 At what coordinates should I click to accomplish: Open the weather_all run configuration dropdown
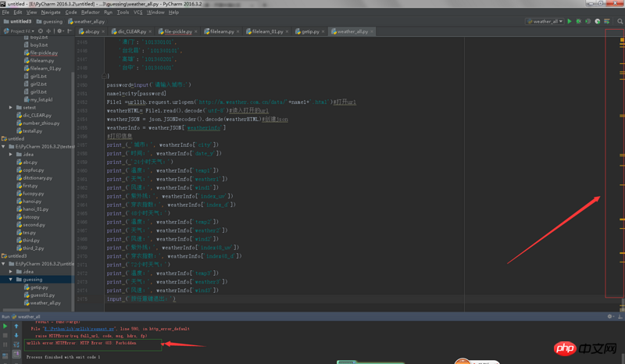[x=545, y=22]
